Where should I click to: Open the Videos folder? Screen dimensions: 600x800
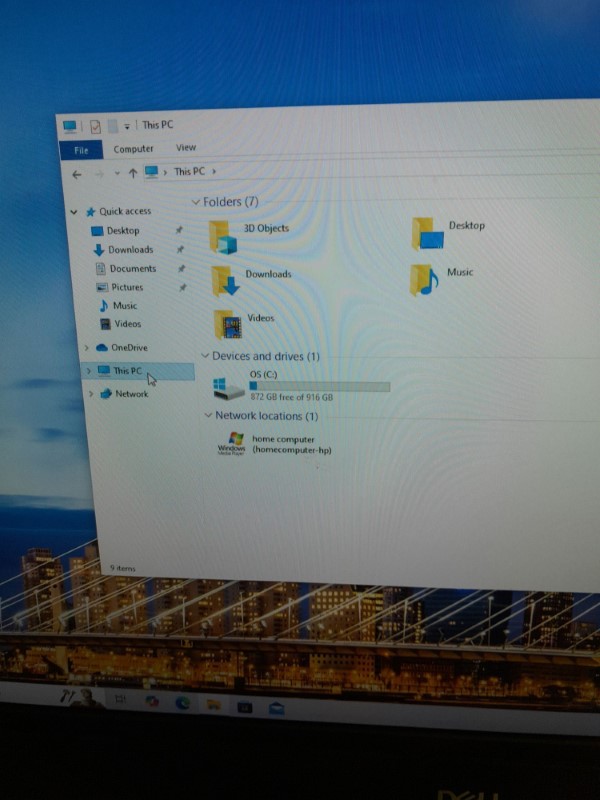(231, 324)
